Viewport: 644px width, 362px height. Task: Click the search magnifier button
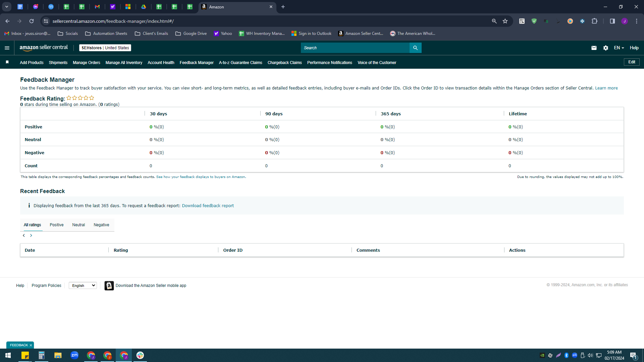click(415, 48)
